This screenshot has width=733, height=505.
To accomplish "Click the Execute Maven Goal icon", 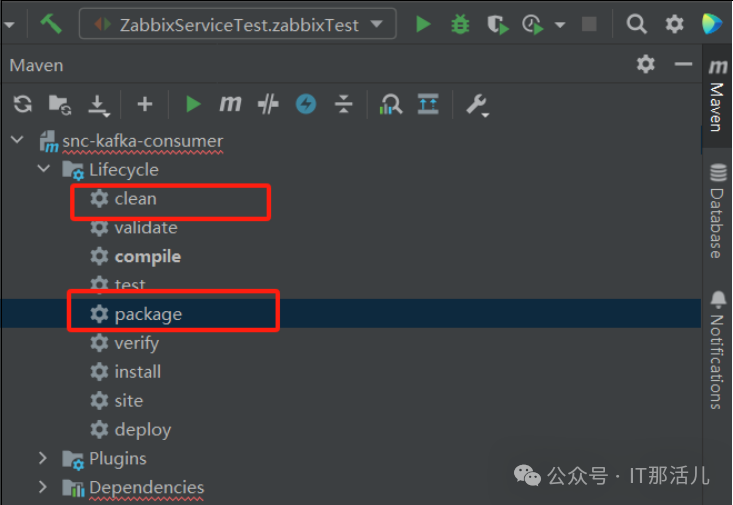I will pyautogui.click(x=230, y=104).
